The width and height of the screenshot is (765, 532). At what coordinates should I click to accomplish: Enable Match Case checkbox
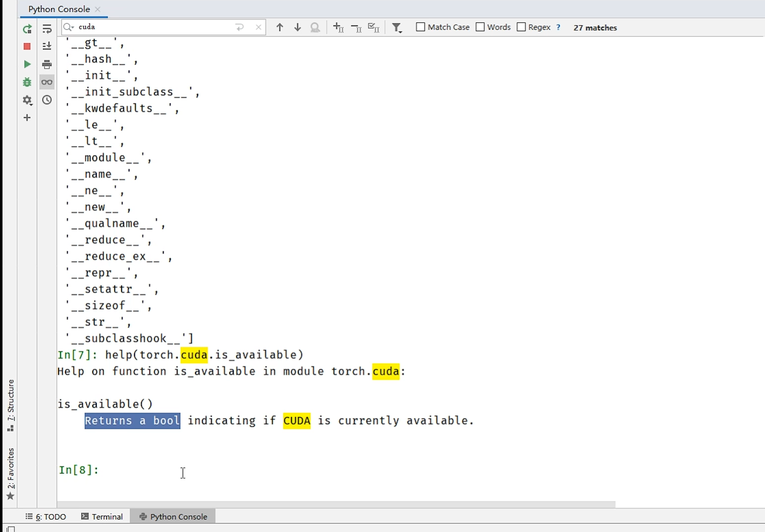421,27
